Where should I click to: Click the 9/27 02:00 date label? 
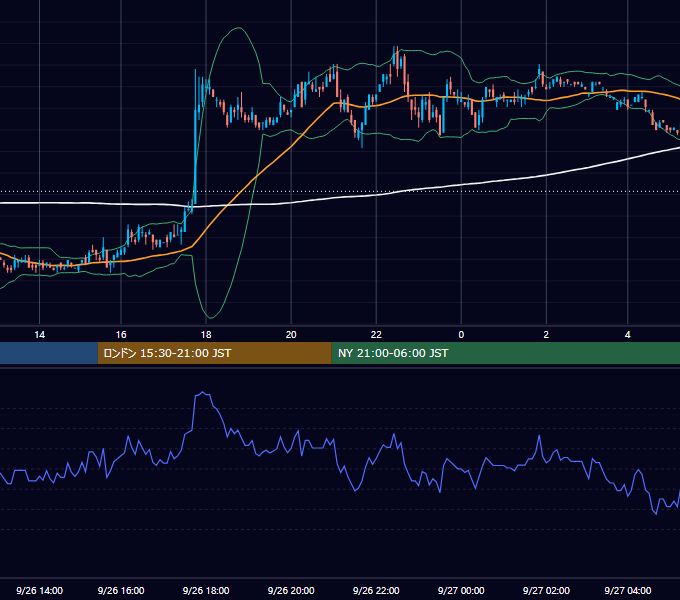tap(546, 590)
